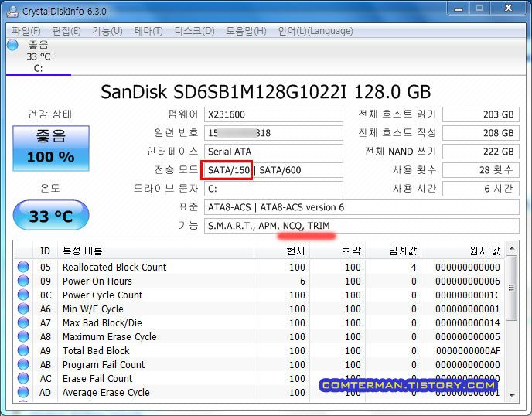
Task: Click status icon of Total Bad Block
Action: click(x=23, y=350)
